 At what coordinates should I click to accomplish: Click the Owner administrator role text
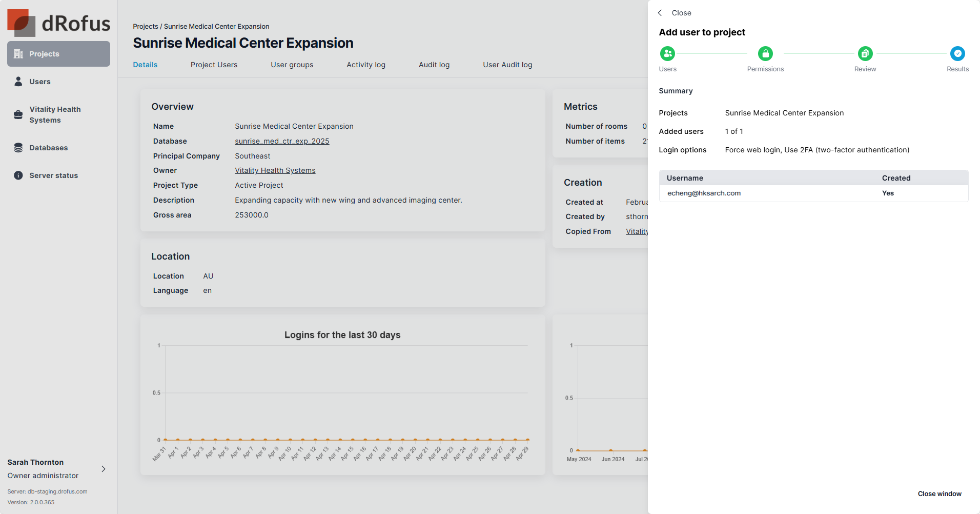[43, 476]
